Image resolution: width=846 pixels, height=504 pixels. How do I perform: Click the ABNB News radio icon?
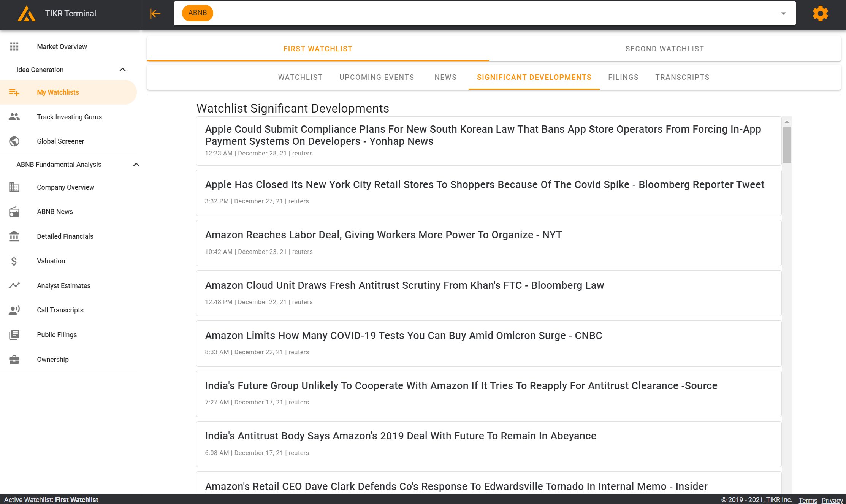pyautogui.click(x=14, y=212)
